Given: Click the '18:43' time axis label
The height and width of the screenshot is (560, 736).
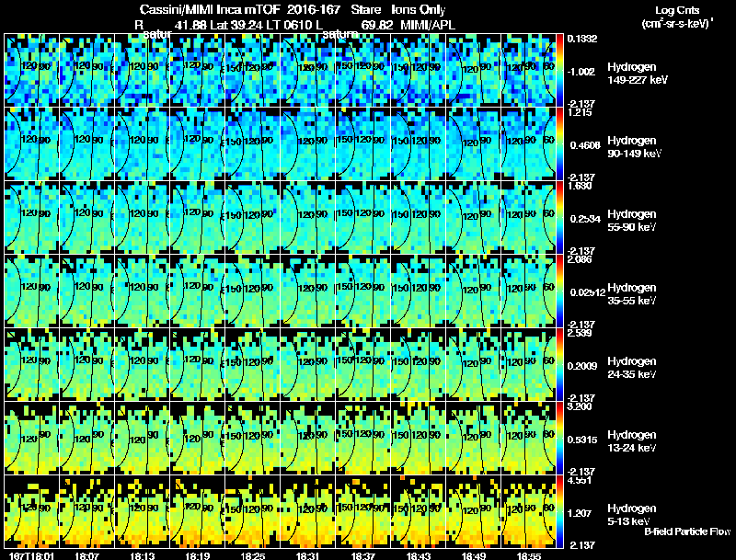Looking at the screenshot, I should coord(419,556).
